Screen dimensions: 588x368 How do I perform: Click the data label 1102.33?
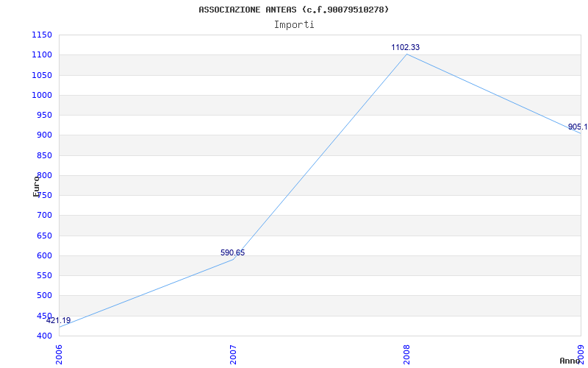click(x=406, y=47)
